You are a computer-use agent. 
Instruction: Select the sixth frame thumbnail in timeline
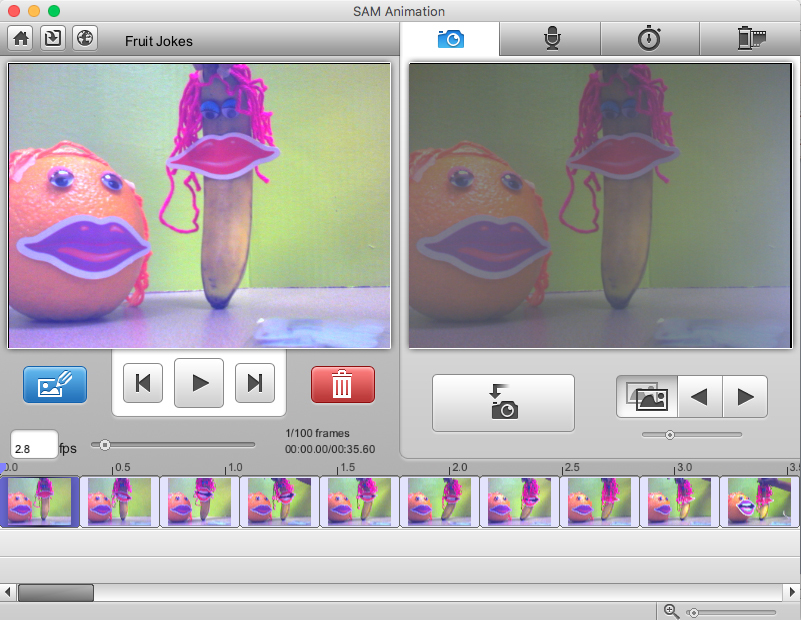pyautogui.click(x=439, y=502)
